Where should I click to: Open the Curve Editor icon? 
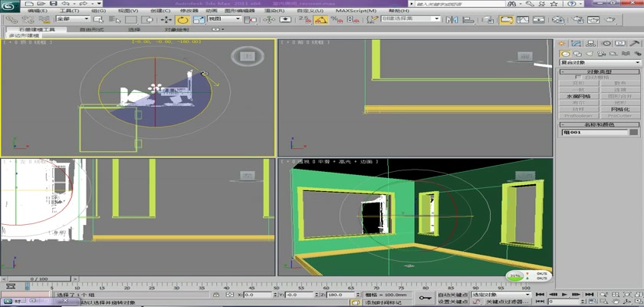pos(522,19)
